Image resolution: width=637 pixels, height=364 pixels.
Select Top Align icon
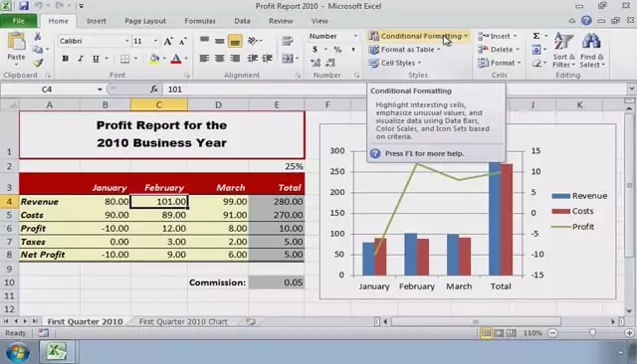coord(204,40)
